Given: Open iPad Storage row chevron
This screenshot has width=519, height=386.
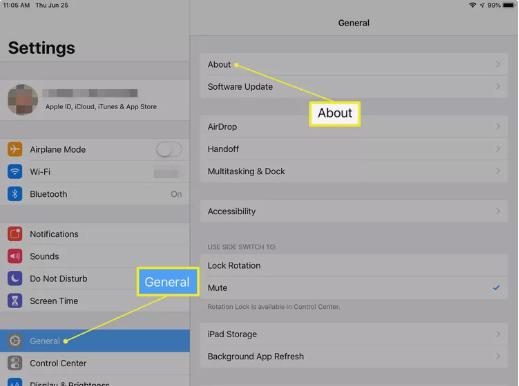Looking at the screenshot, I should point(498,334).
